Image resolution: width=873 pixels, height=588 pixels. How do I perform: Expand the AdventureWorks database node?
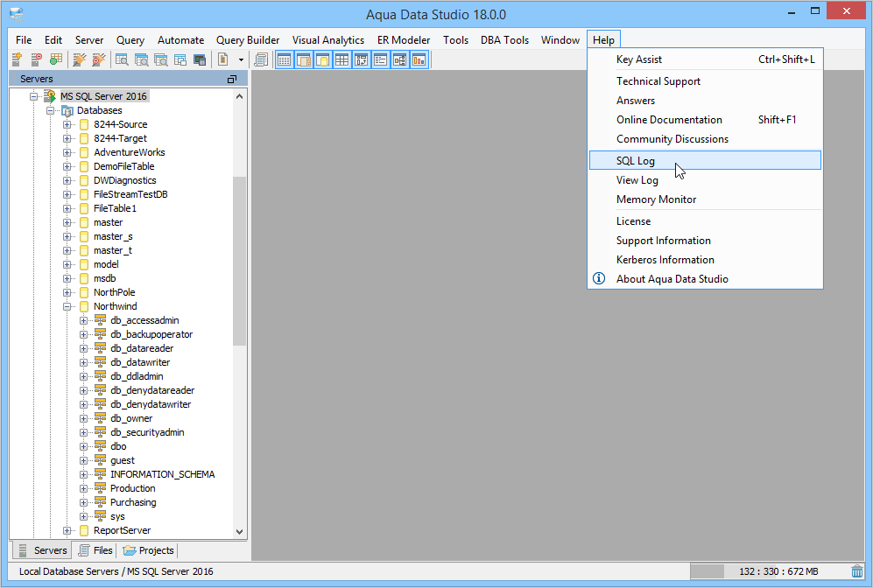click(67, 152)
